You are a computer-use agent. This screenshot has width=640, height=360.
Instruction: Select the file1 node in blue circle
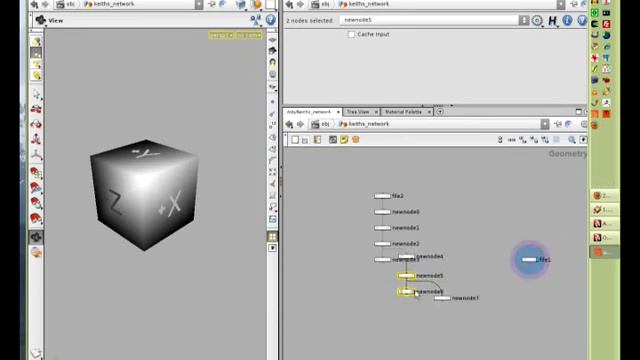click(529, 260)
